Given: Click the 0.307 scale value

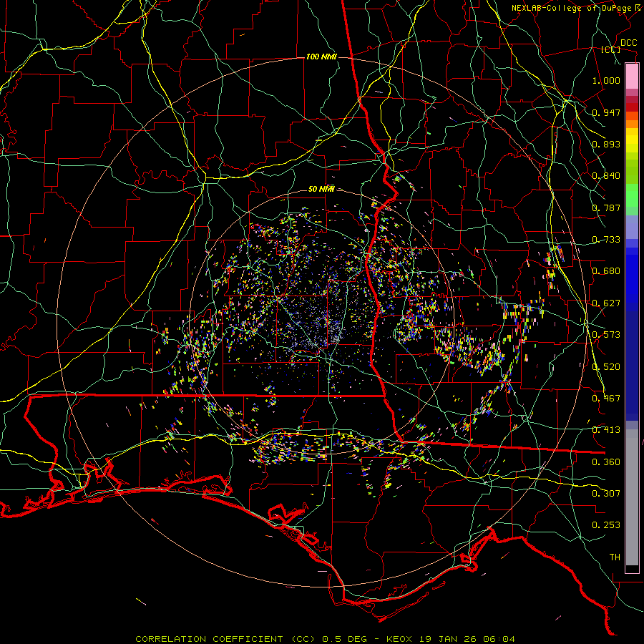Looking at the screenshot, I should coord(606,494).
